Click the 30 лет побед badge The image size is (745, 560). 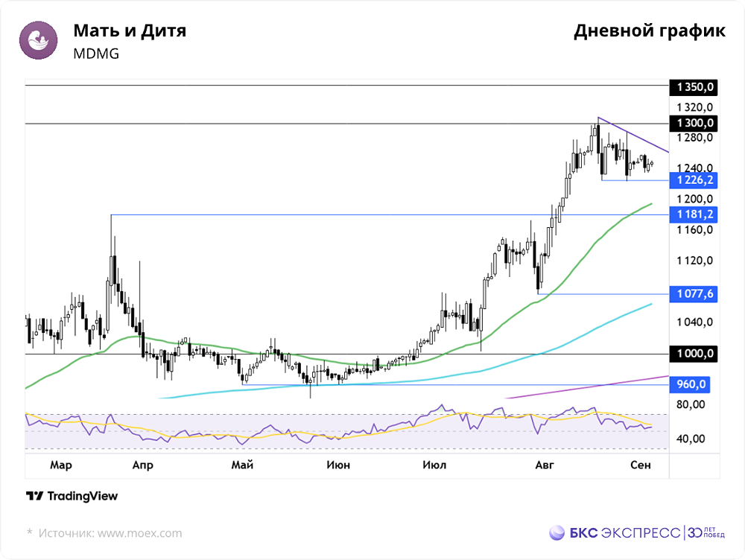pos(706,532)
